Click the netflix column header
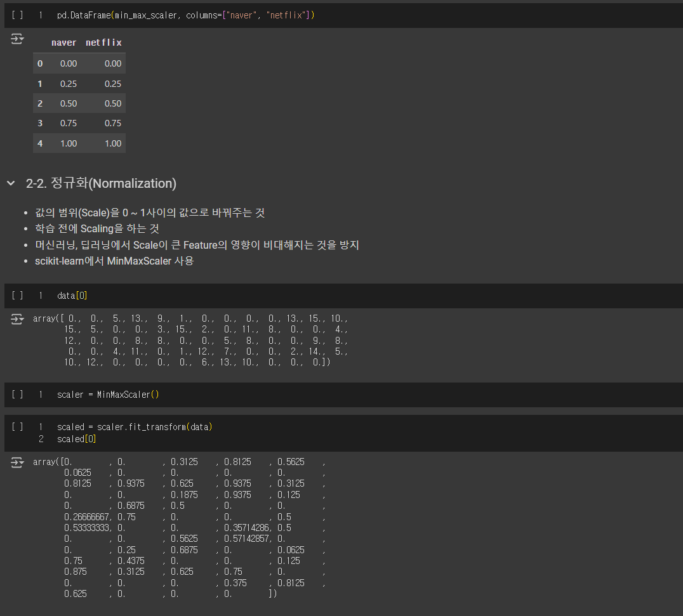The width and height of the screenshot is (683, 616). (103, 43)
